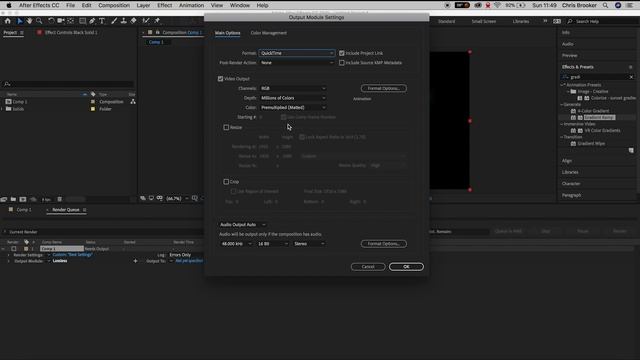Create new composition icon in Project panel
The image size is (640, 360).
(23, 199)
